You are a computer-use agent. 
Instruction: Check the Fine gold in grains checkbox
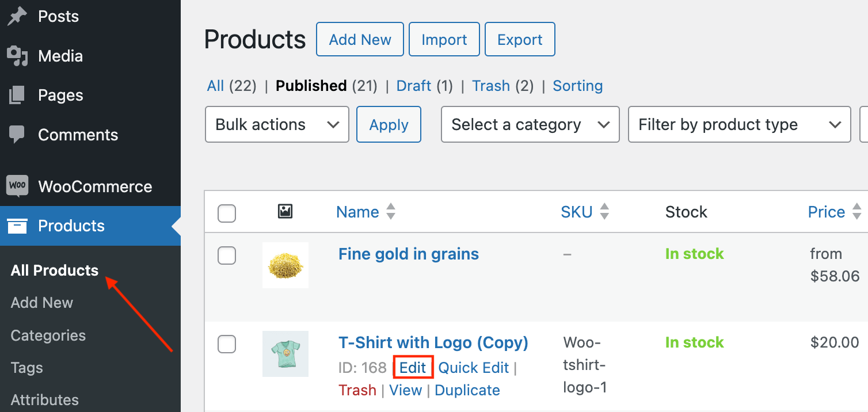pyautogui.click(x=227, y=255)
